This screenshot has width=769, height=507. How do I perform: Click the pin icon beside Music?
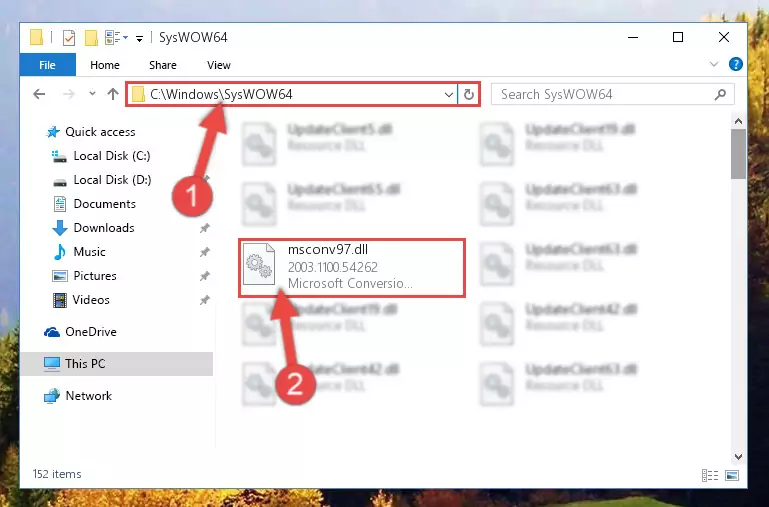pyautogui.click(x=205, y=252)
